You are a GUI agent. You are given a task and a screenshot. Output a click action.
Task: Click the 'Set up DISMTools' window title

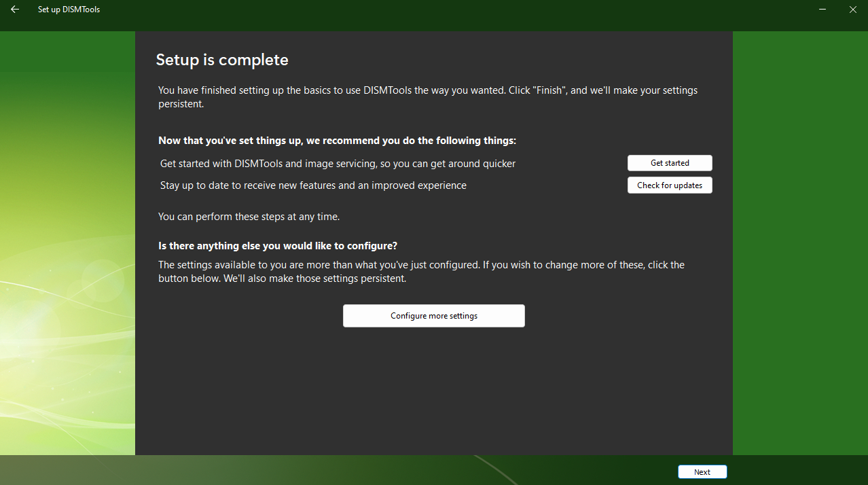(x=69, y=10)
